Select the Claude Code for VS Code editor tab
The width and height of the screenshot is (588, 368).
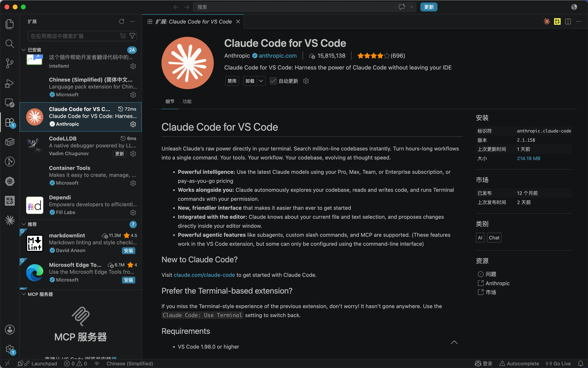pos(193,22)
